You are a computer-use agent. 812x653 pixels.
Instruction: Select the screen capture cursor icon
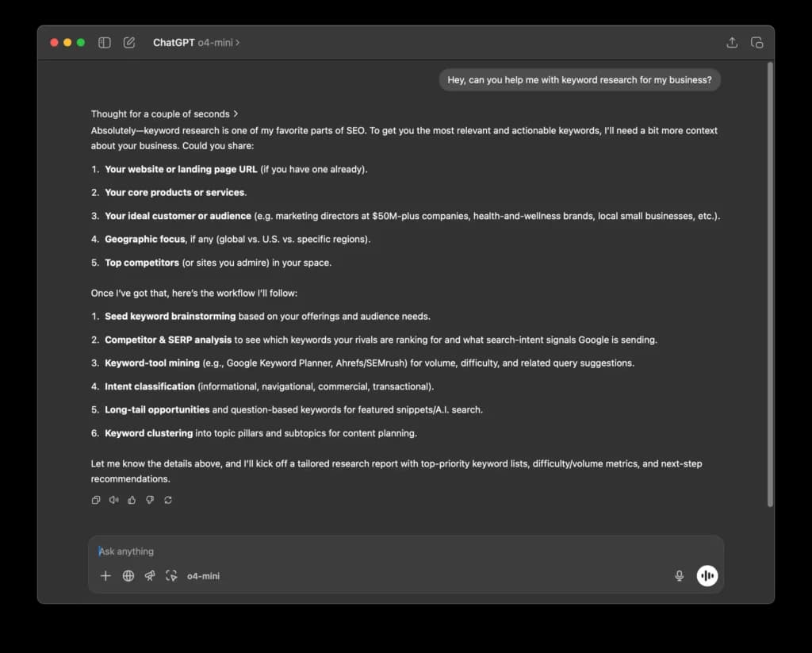click(x=171, y=576)
